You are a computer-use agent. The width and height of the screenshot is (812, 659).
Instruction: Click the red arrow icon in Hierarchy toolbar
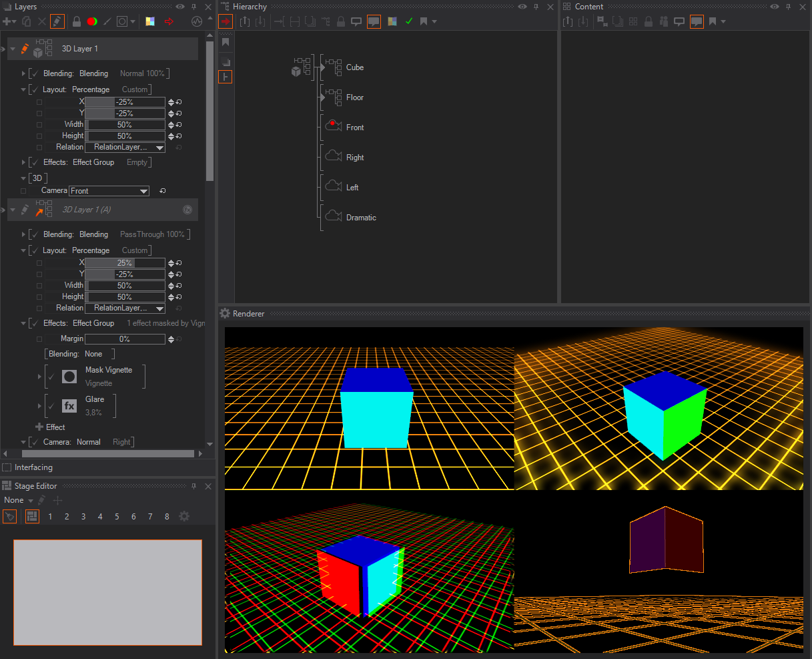coord(226,21)
